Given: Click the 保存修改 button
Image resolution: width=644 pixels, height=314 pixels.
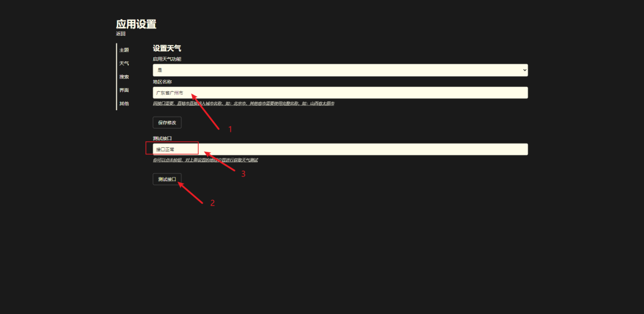Looking at the screenshot, I should pyautogui.click(x=167, y=123).
